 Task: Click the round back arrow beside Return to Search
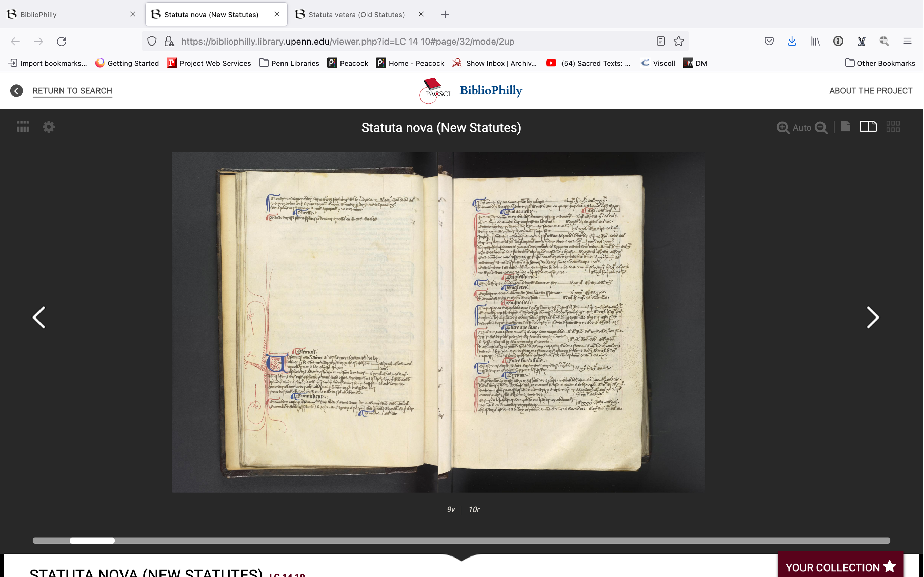16,91
